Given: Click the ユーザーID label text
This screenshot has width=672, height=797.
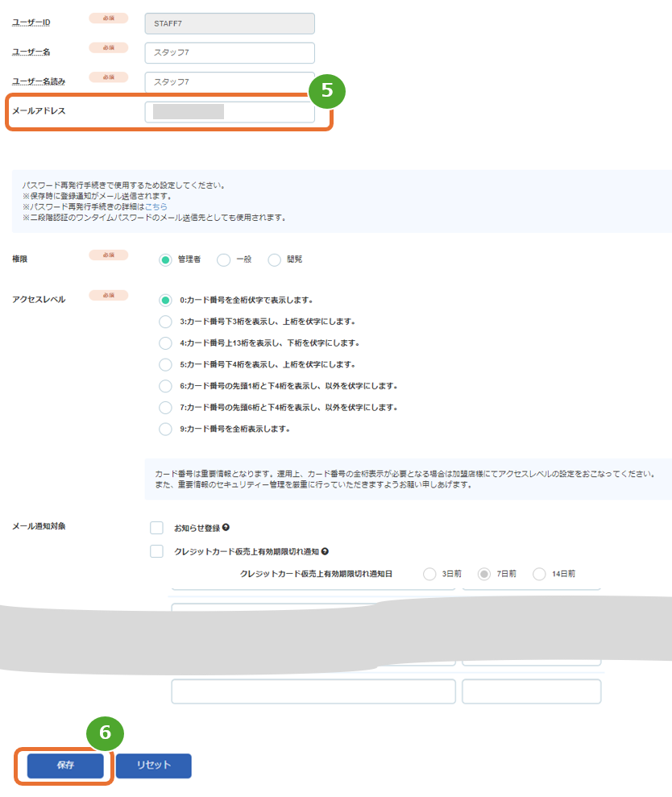Looking at the screenshot, I should click(x=31, y=23).
